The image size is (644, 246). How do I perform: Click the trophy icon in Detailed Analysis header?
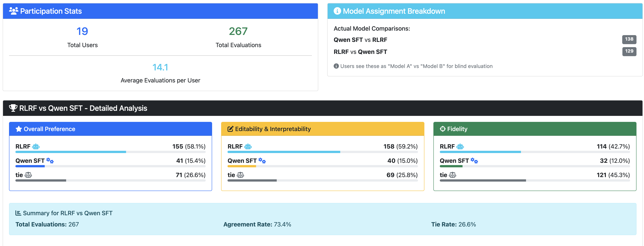point(13,108)
